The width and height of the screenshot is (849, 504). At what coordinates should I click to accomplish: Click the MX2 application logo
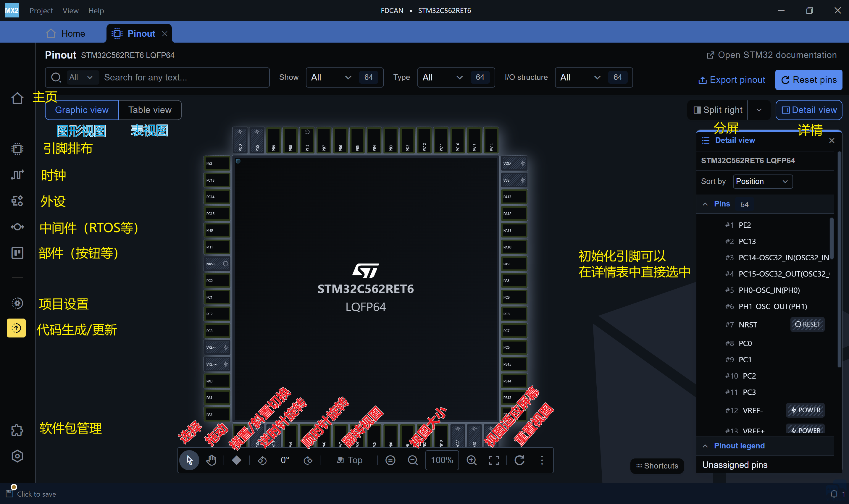point(12,10)
